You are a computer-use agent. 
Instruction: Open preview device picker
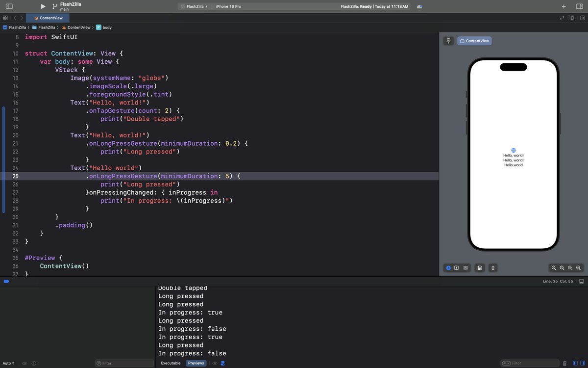click(x=493, y=268)
